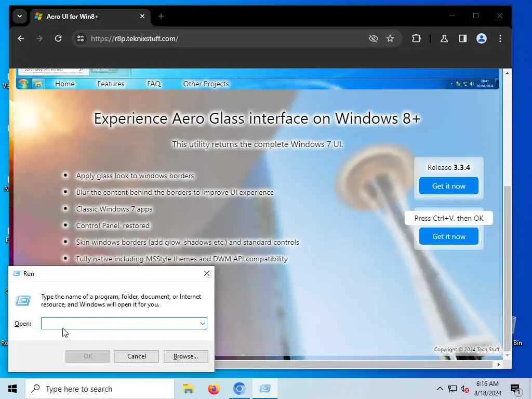This screenshot has width=532, height=399.
Task: Open Other Projects menu item
Action: point(206,84)
